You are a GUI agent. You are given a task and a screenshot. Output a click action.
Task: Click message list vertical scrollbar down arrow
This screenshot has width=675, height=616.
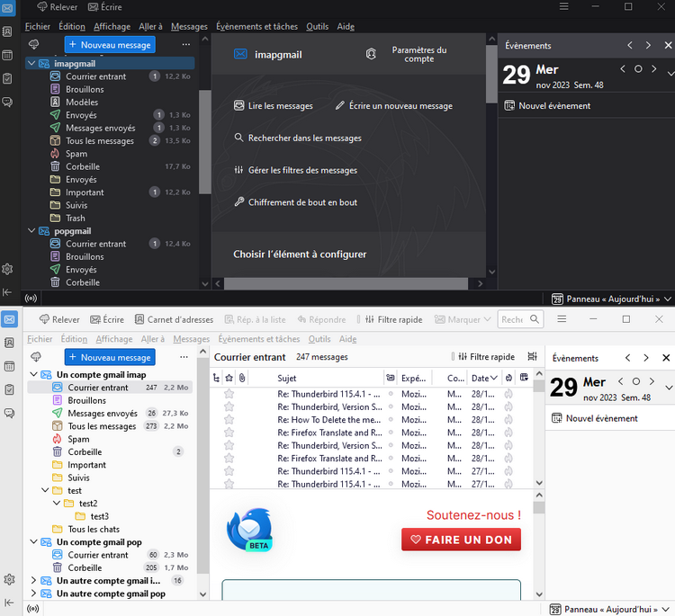[x=539, y=483]
